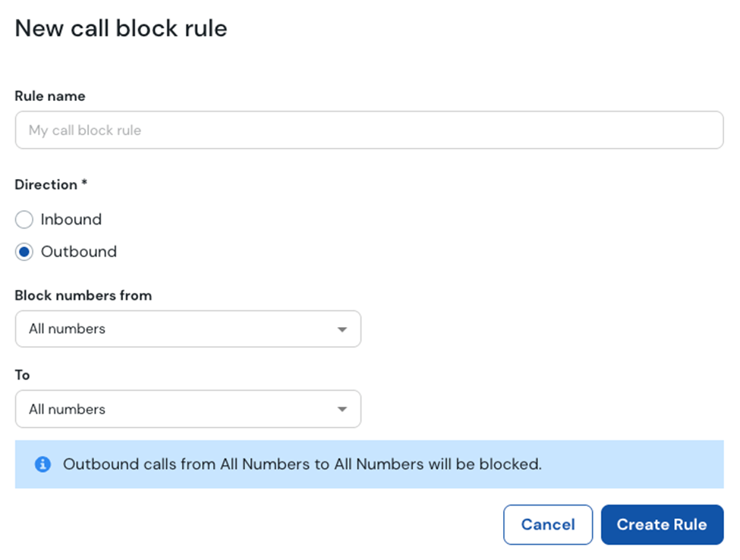This screenshot has width=740, height=560.
Task: Click the "Rule name" label
Action: click(50, 96)
